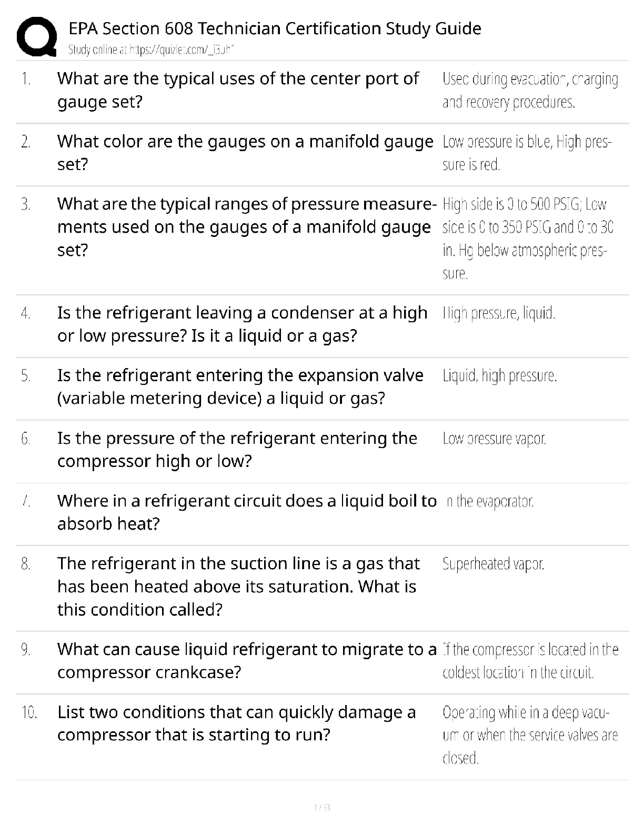Click the answer 'High pressure, liquid.'
This screenshot has width=644, height=834.
498,313
